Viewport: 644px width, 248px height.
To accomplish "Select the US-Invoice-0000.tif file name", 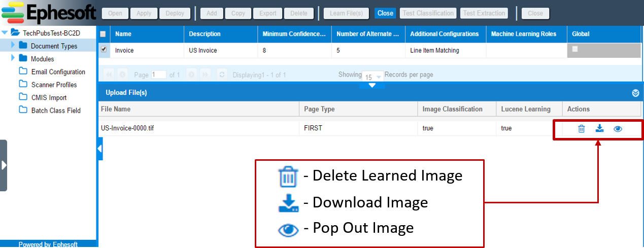I will coord(127,128).
